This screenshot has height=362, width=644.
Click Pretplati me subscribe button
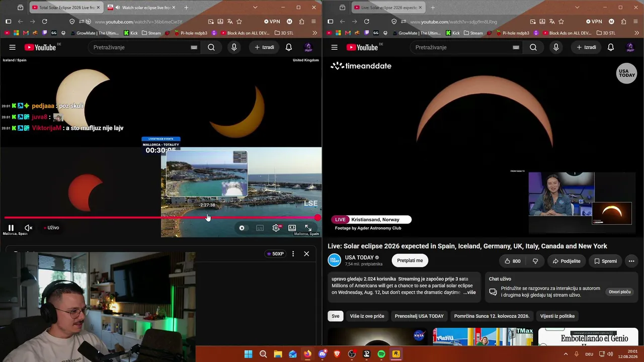click(410, 260)
